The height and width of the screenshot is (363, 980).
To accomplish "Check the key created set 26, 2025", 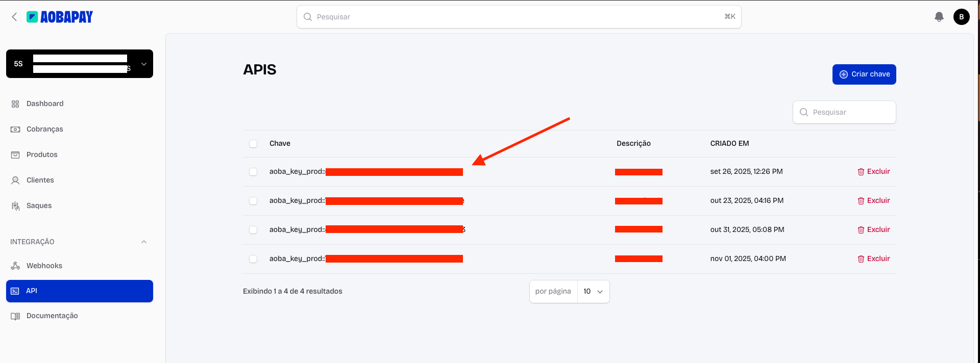I will coord(253,172).
